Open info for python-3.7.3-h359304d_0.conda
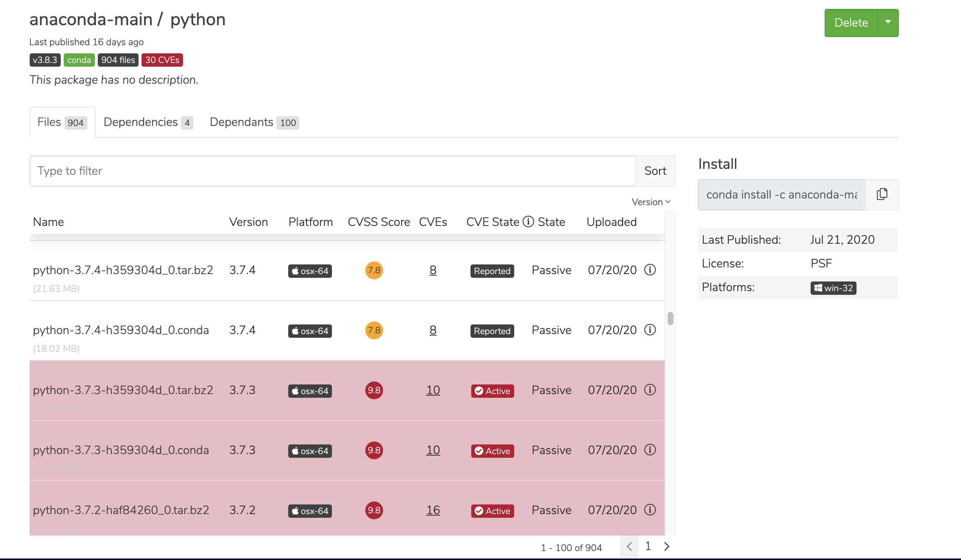Image resolution: width=961 pixels, height=560 pixels. click(x=650, y=450)
